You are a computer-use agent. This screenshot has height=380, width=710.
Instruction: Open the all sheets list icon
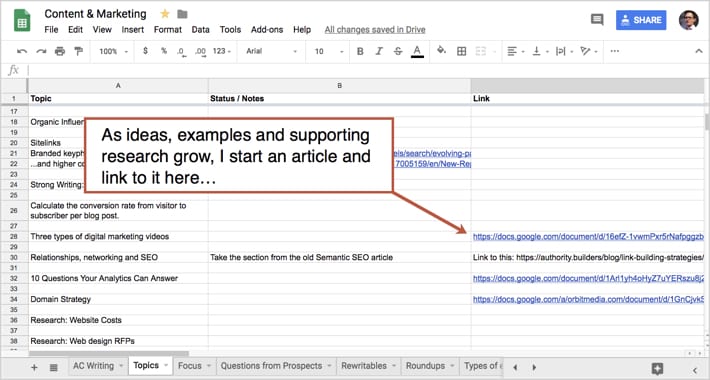click(x=53, y=367)
